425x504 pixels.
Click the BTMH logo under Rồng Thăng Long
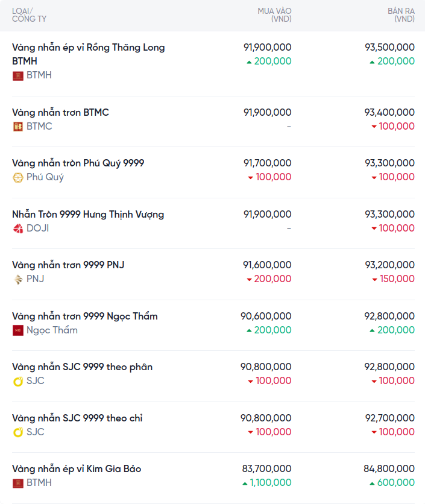pos(17,75)
